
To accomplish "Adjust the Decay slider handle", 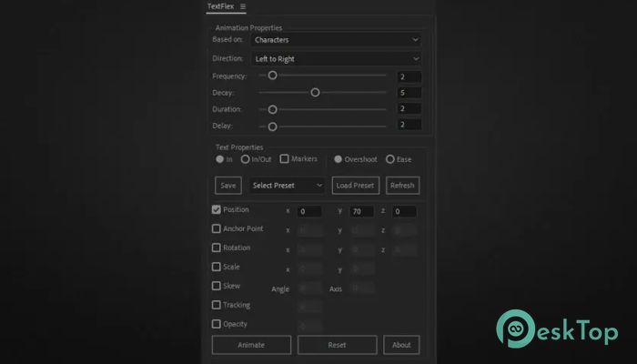I will point(315,93).
